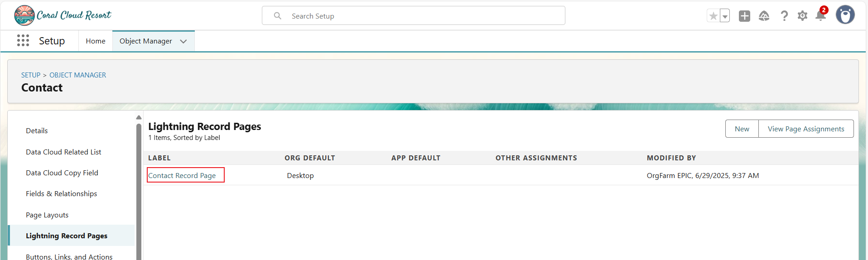This screenshot has width=868, height=260.
Task: Click the Setup app name label
Action: coord(52,41)
